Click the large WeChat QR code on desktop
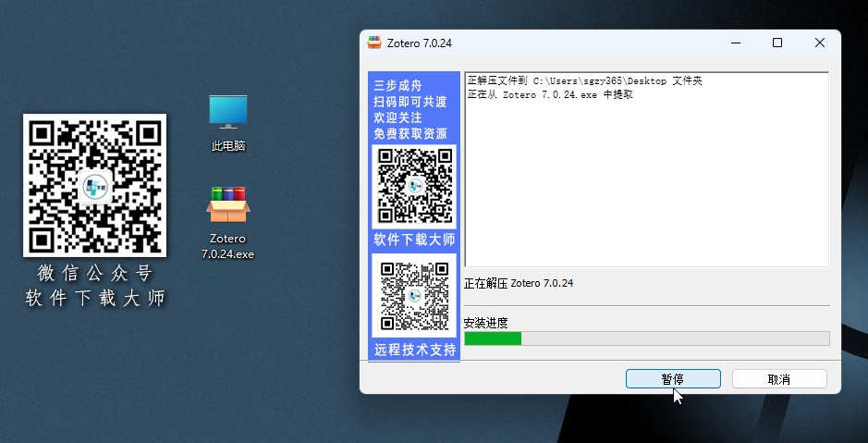This screenshot has height=443, width=868. [94, 186]
